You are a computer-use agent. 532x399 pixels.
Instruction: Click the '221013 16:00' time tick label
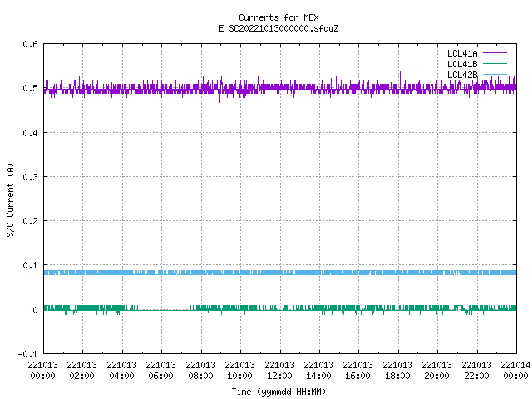[x=358, y=370]
